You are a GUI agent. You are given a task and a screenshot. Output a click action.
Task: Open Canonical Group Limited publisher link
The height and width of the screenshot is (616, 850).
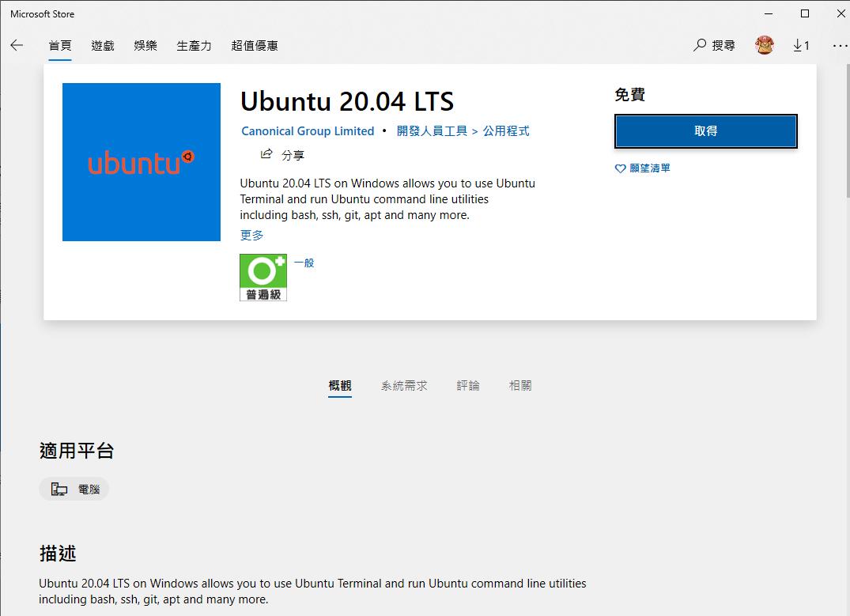click(x=308, y=131)
